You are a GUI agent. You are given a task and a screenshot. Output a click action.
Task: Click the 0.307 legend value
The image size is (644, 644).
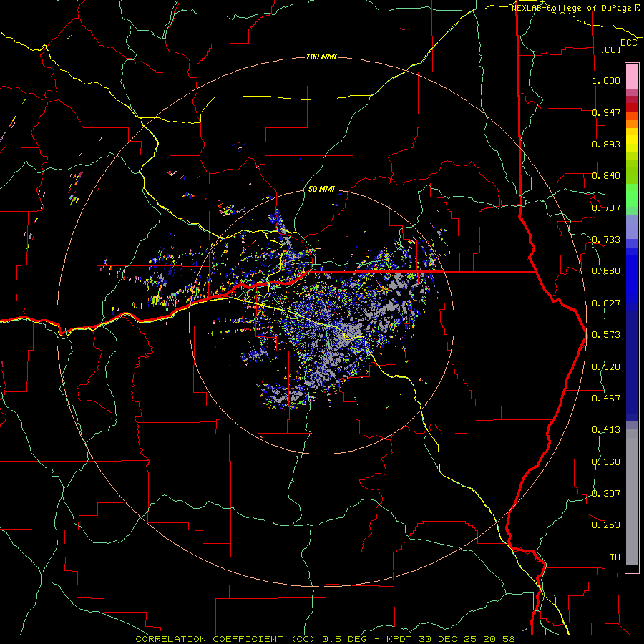[606, 494]
